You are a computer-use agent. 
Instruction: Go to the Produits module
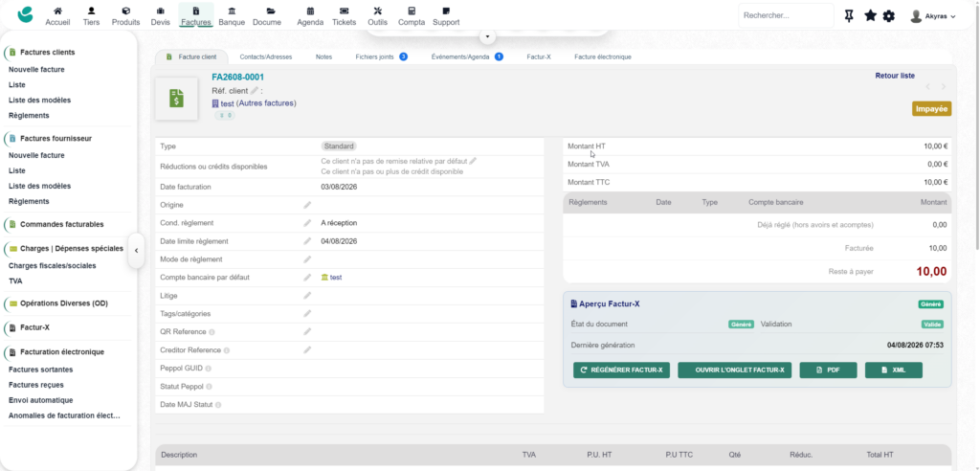coord(125,16)
